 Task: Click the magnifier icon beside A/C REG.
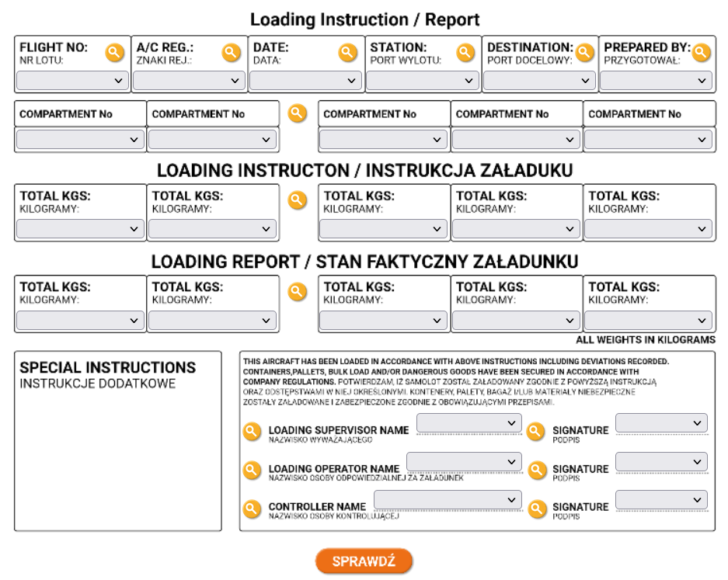pyautogui.click(x=231, y=52)
